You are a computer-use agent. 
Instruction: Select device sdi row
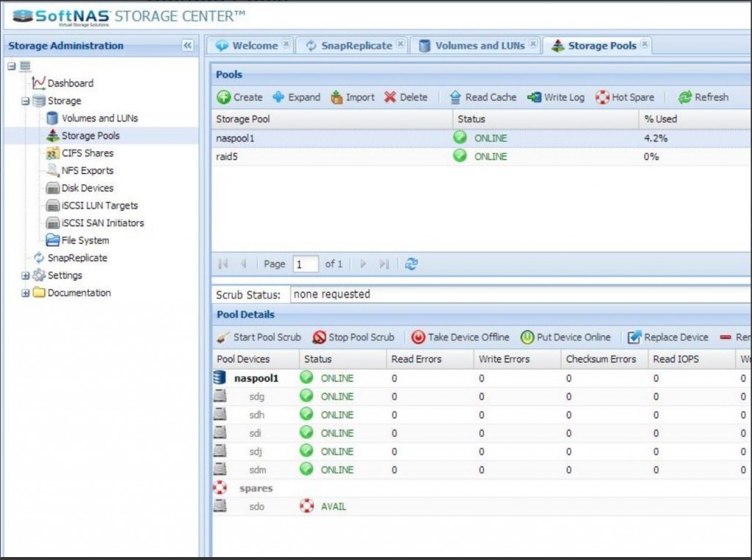[x=482, y=433]
